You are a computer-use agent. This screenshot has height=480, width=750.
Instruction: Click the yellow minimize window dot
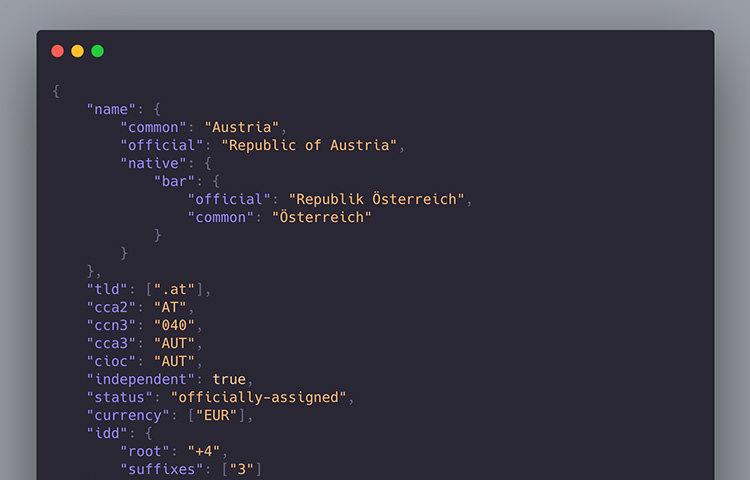77,51
